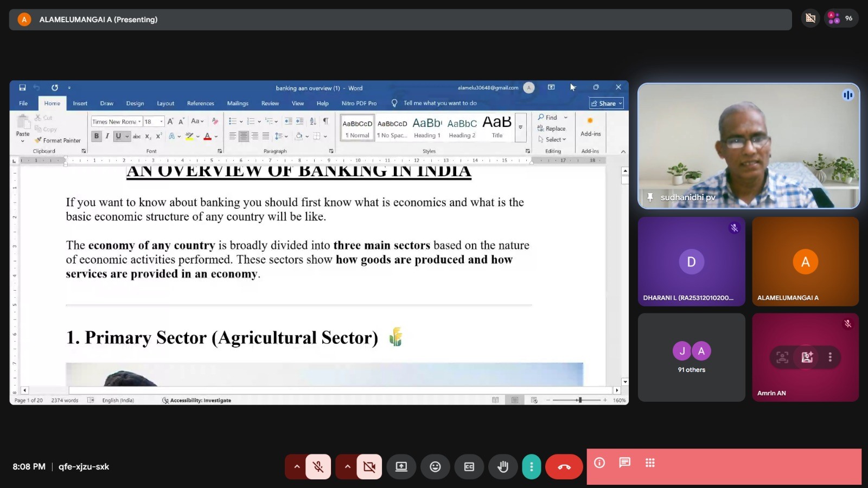Click Clear All Formatting icon

[215, 121]
